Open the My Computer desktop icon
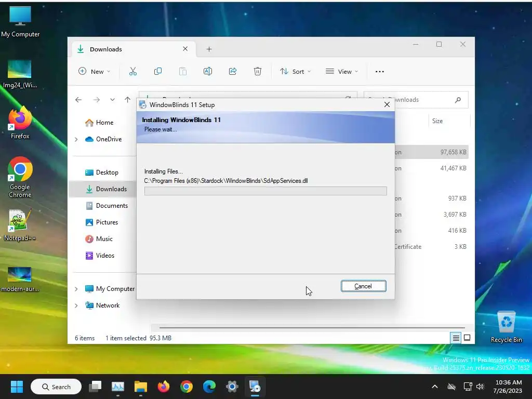 [x=20, y=21]
